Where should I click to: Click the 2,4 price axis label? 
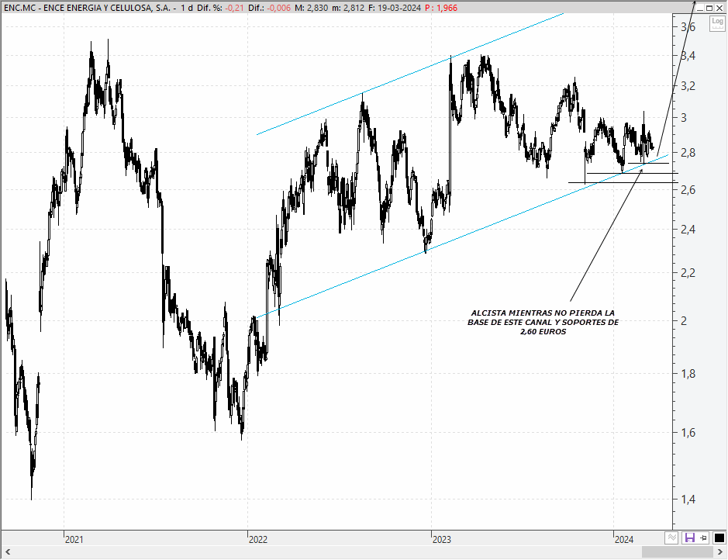coord(688,230)
